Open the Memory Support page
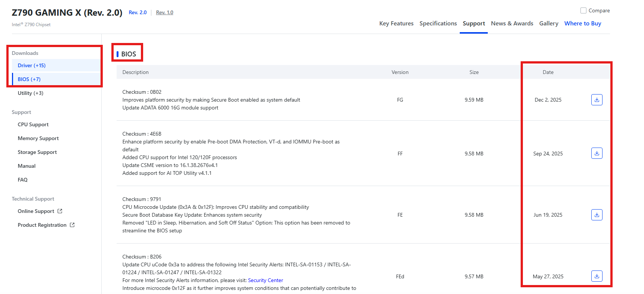 point(38,138)
